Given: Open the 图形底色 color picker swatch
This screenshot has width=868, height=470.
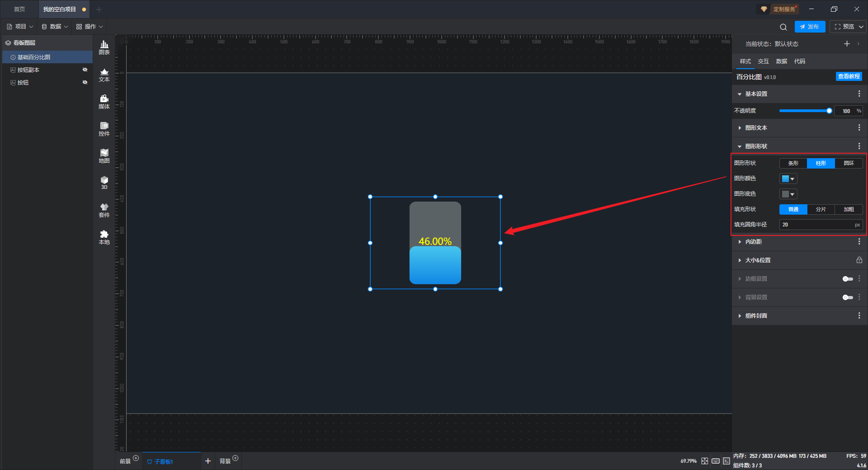Looking at the screenshot, I should pyautogui.click(x=788, y=194).
